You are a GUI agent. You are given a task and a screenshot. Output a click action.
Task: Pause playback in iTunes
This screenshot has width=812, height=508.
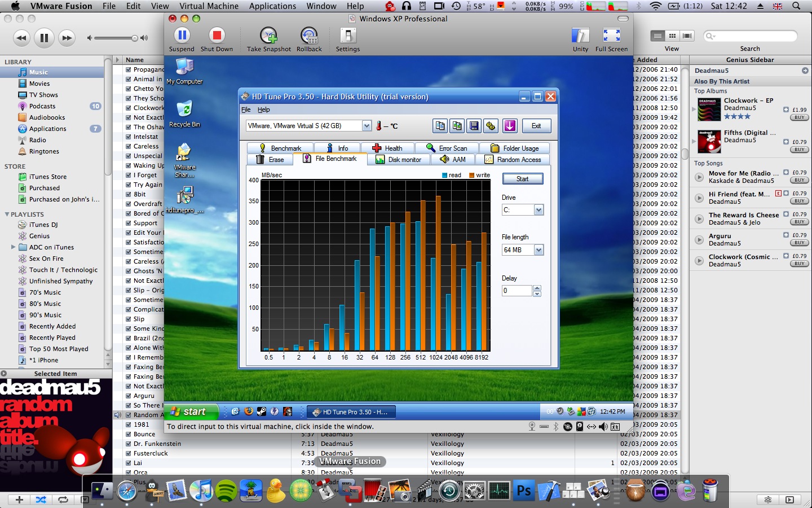click(x=44, y=38)
